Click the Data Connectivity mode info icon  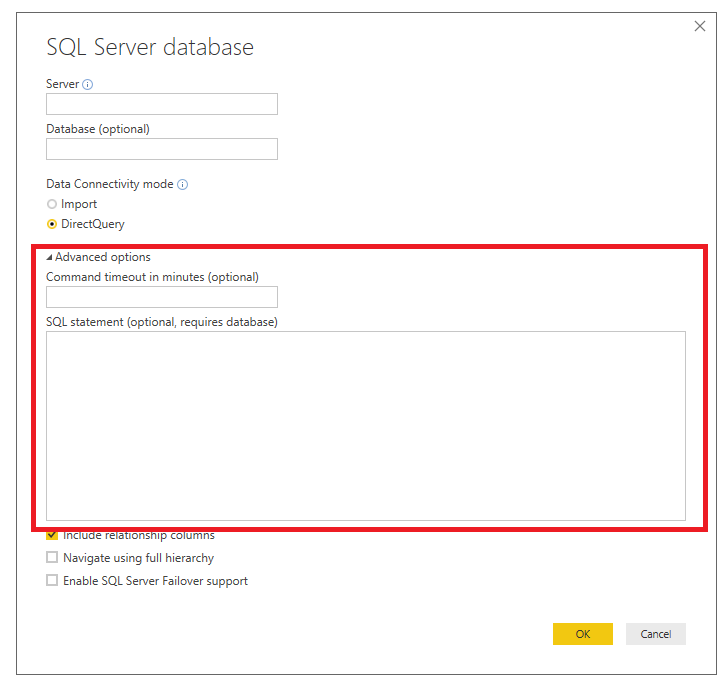tap(182, 185)
